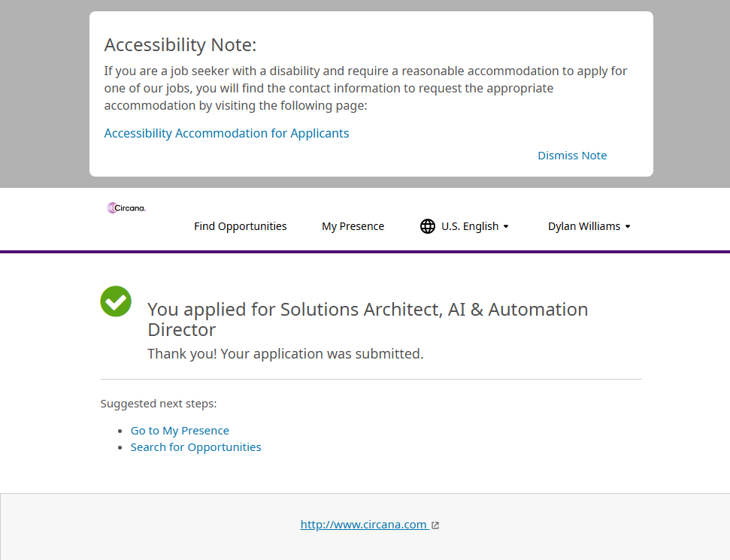Open Accessibility Accommodation for Applicants link
Screen dimensions: 730x560
point(226,133)
